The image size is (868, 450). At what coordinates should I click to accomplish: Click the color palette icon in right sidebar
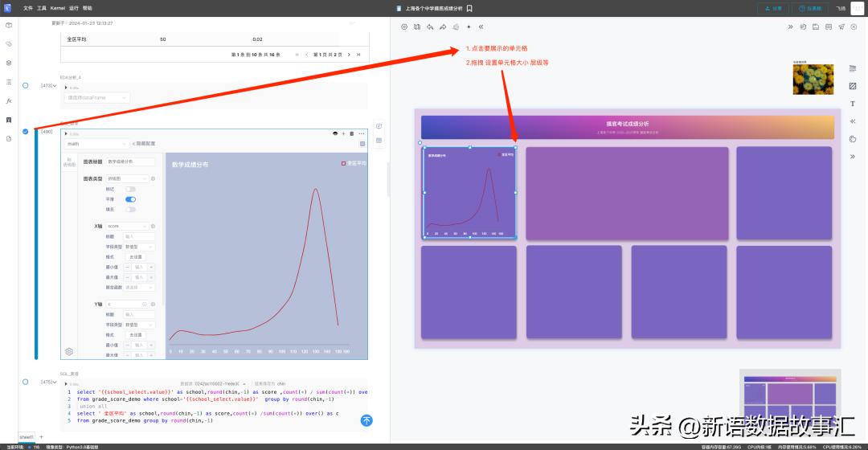[x=853, y=139]
